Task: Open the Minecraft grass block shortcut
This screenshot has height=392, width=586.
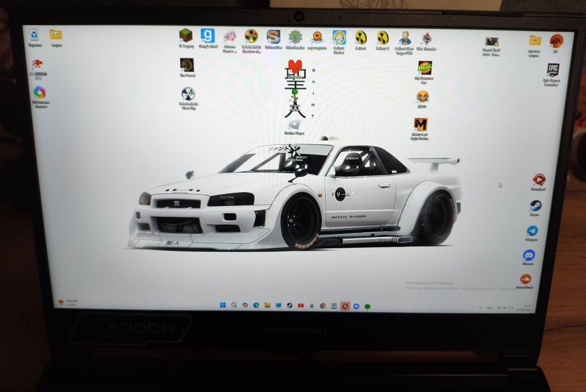Action: click(186, 39)
